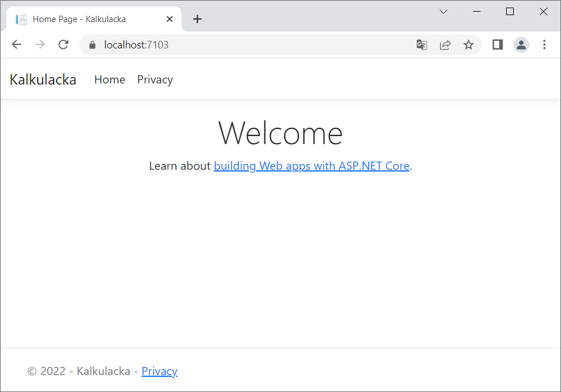Click the Kalkulacka brand link
This screenshot has width=561, height=392.
pos(43,79)
